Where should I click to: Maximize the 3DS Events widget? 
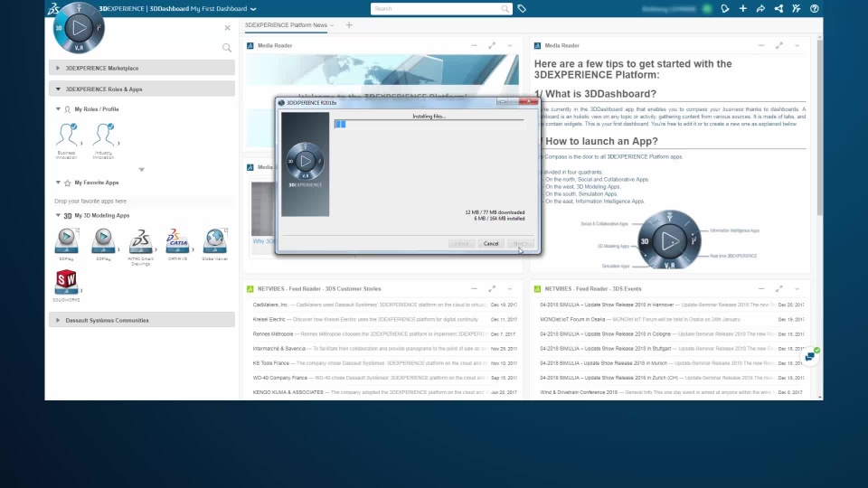(x=778, y=289)
